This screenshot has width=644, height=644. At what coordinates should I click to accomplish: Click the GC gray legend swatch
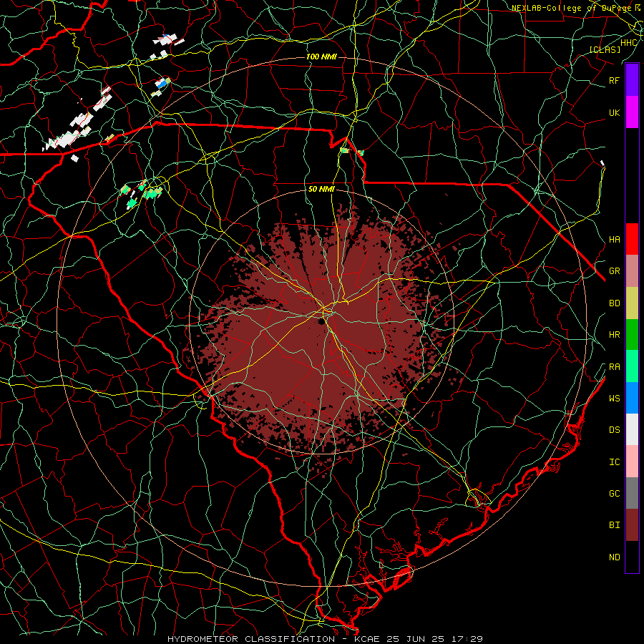[x=632, y=493]
